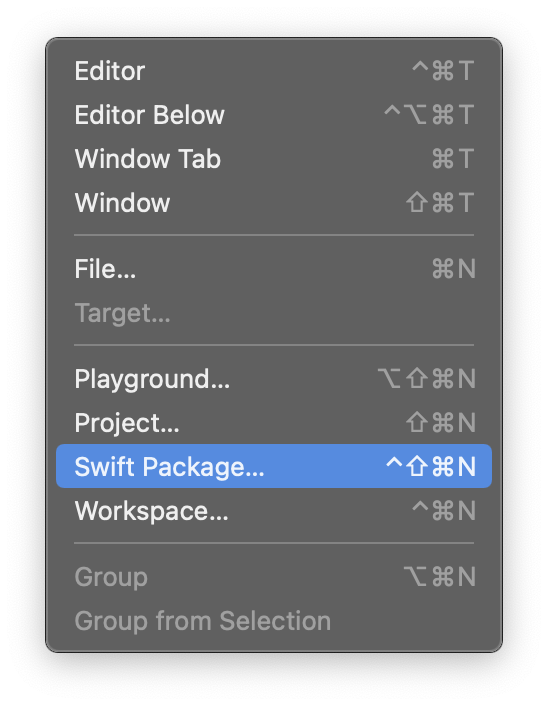Select the Group menu item
This screenshot has height=706, width=548.
click(274, 577)
